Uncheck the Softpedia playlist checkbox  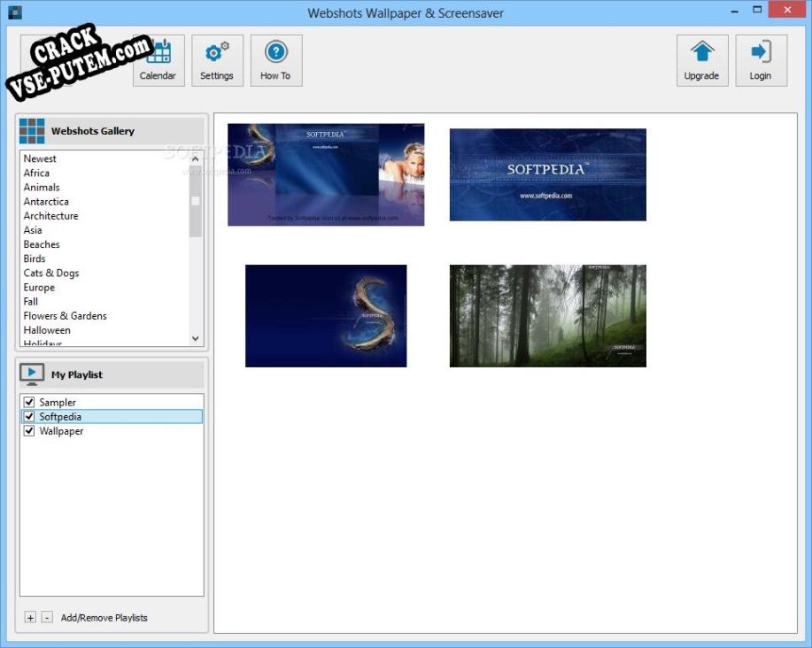tap(29, 416)
